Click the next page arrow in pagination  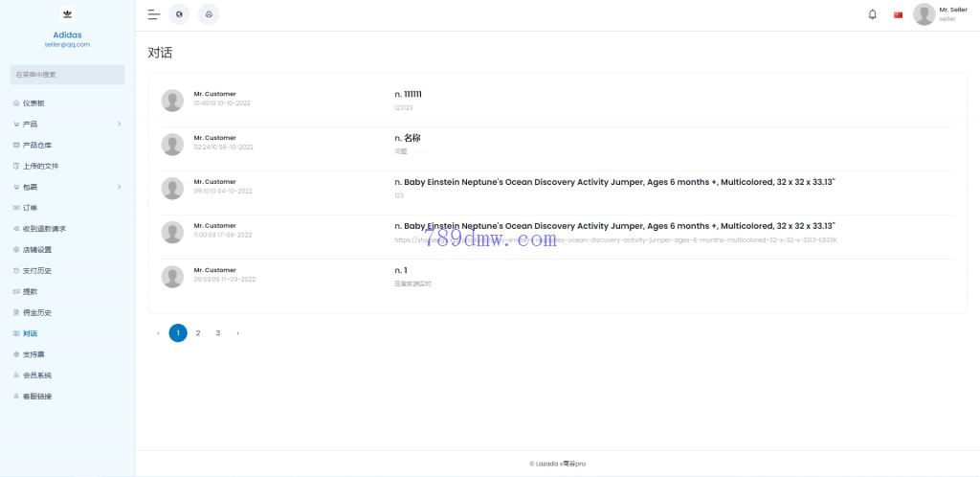pos(237,333)
